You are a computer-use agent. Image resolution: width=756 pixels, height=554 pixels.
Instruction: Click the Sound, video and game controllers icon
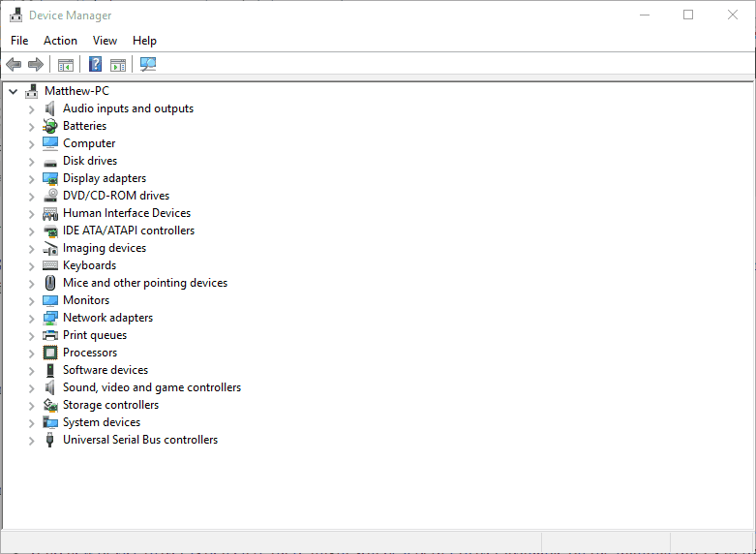click(49, 387)
